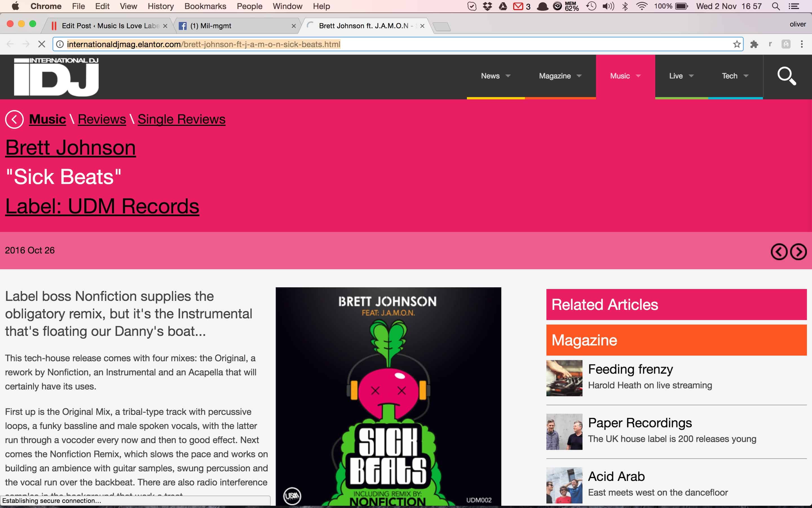Click the Feeding frenzy DJ mixer thumbnail
812x508 pixels.
tap(564, 378)
